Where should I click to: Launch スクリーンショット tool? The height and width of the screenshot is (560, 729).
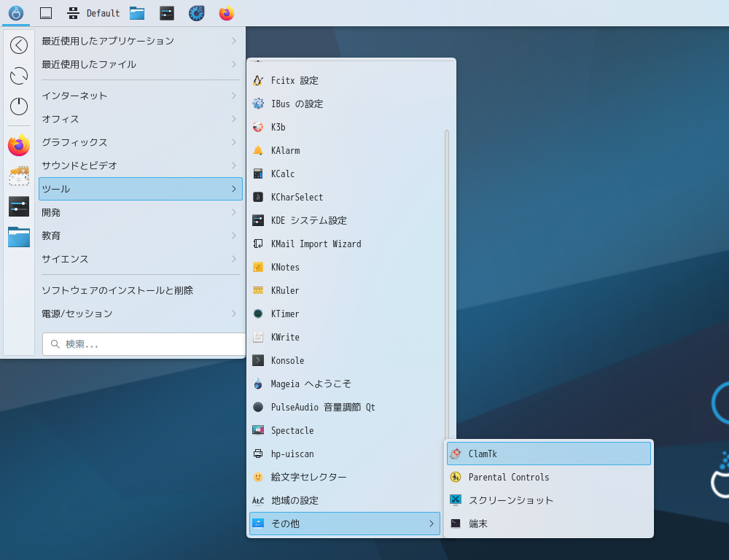click(549, 500)
